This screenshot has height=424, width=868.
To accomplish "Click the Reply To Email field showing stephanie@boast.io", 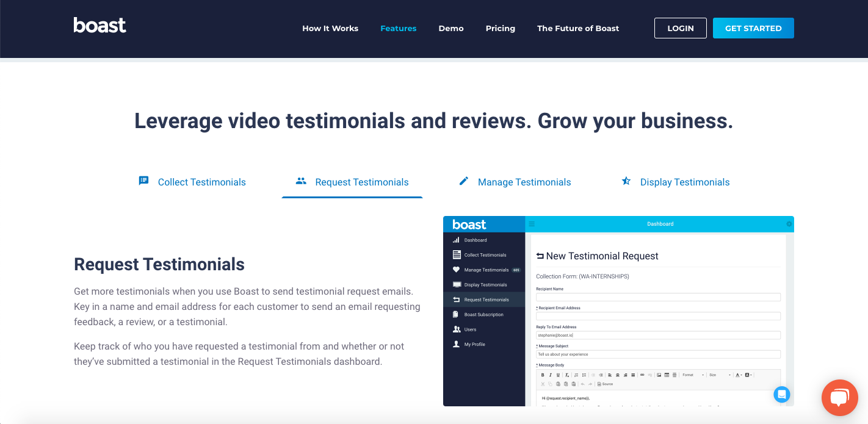I will tap(659, 335).
